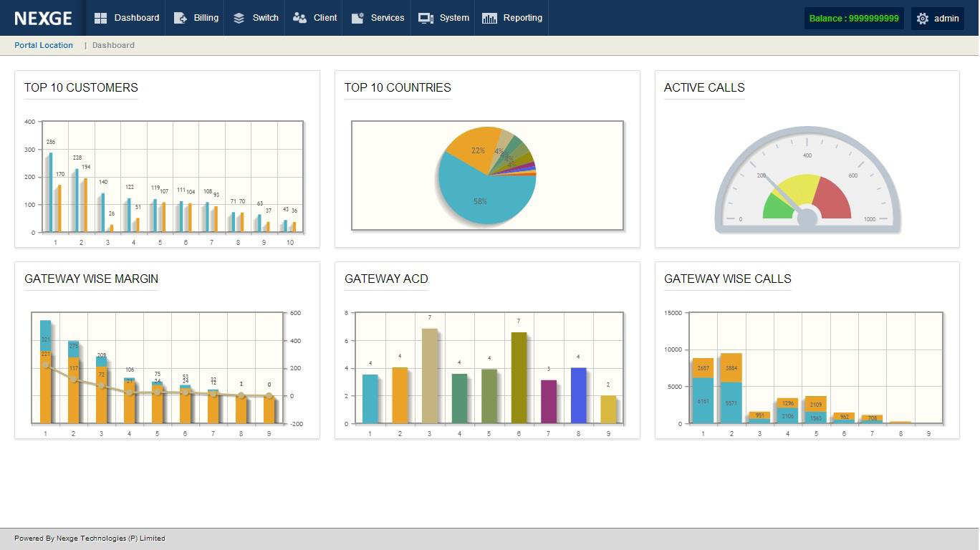Click the blue bar labeled 228 in Top 10 Customers

pyautogui.click(x=77, y=201)
